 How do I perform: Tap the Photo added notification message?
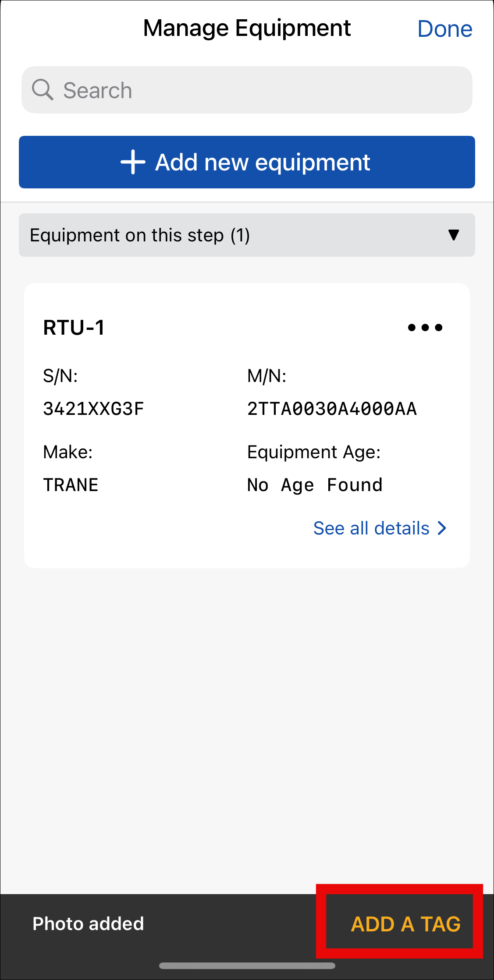pyautogui.click(x=88, y=924)
